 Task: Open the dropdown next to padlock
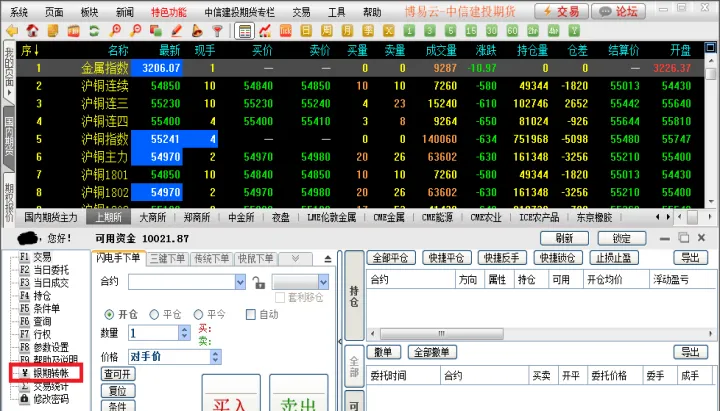click(x=323, y=282)
